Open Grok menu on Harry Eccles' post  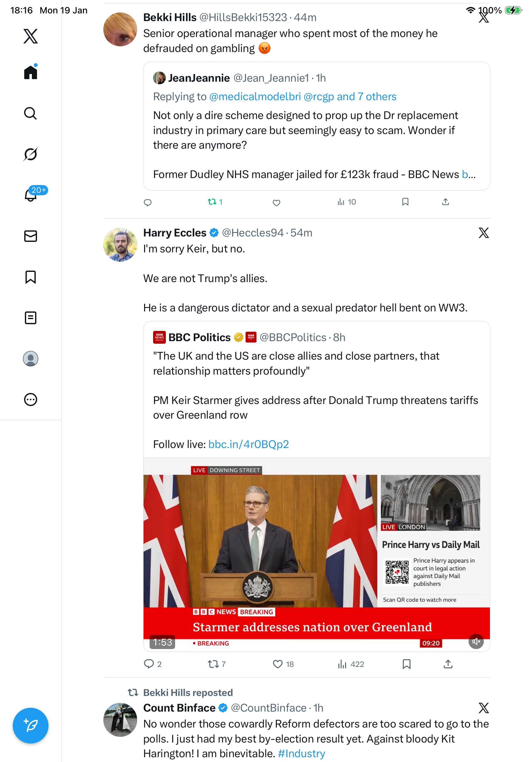(x=484, y=233)
